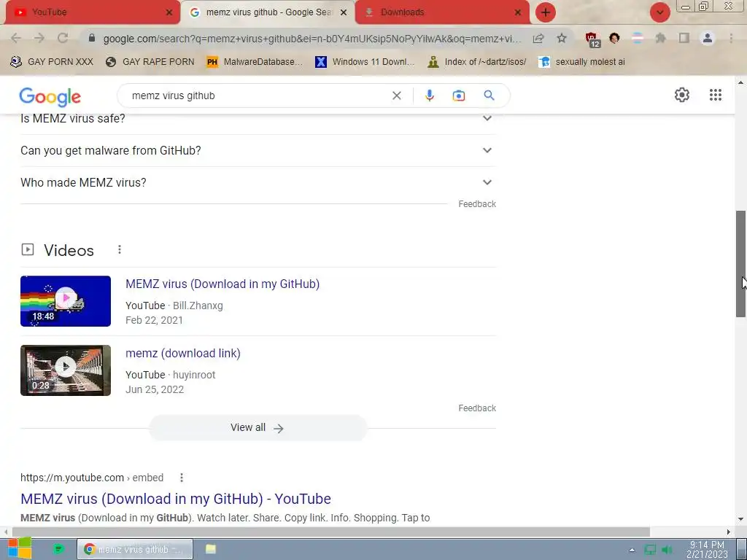The height and width of the screenshot is (560, 747).
Task: Bookmark this page with the star icon
Action: click(x=562, y=38)
